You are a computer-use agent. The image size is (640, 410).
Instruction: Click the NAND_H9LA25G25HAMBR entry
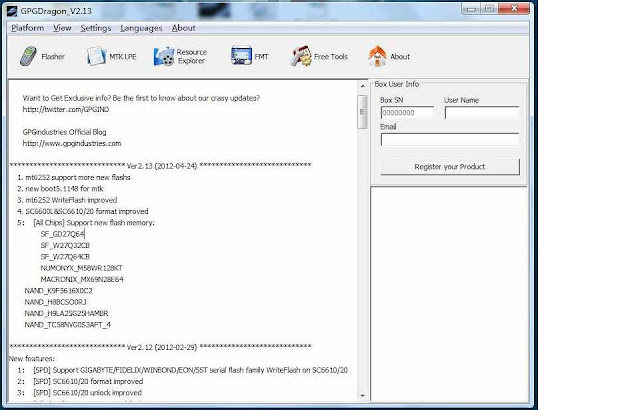(67, 313)
